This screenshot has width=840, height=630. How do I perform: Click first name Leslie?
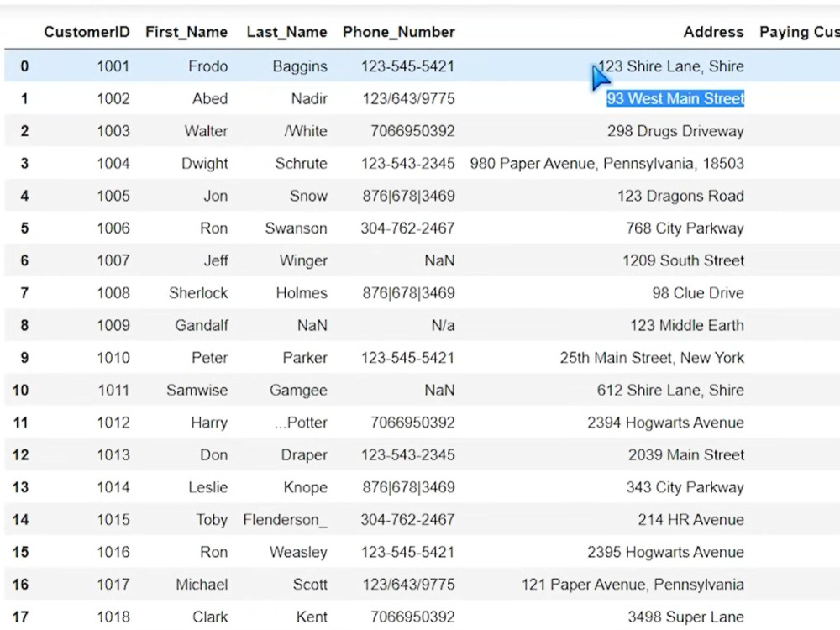point(207,487)
